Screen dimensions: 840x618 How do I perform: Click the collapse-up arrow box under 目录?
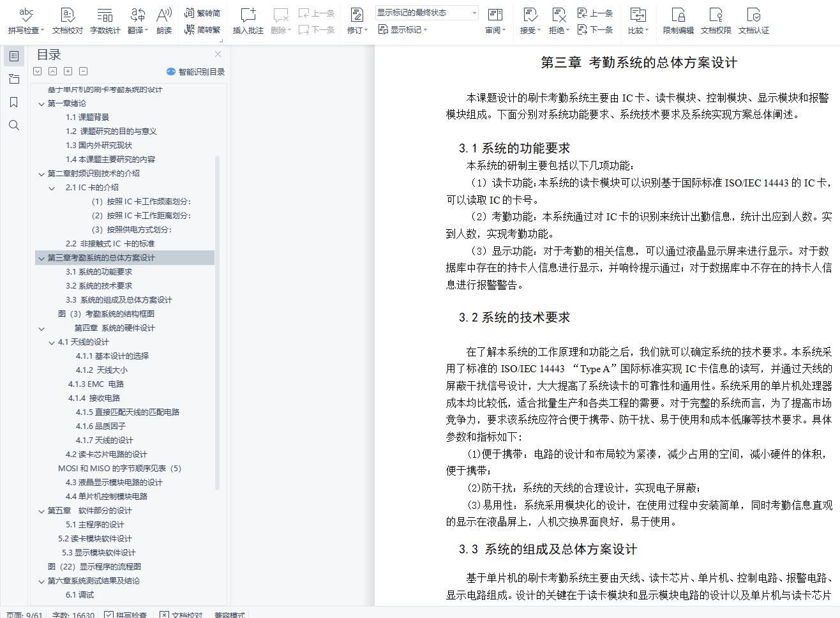(53, 72)
